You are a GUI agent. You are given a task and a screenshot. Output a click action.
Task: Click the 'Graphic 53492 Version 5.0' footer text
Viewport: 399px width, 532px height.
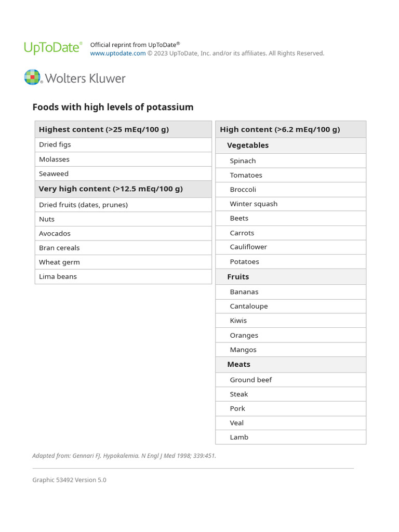[x=69, y=480]
